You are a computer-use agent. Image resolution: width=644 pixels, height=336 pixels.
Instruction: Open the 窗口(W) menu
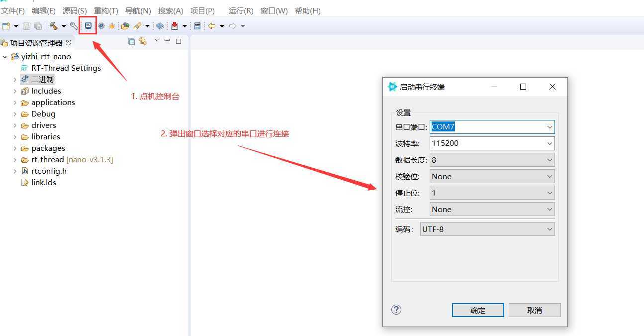[274, 10]
